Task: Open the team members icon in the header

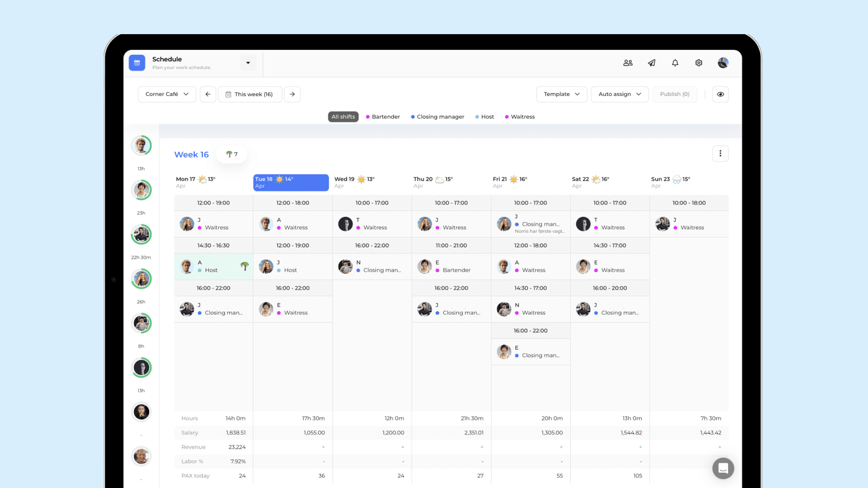Action: coord(628,62)
